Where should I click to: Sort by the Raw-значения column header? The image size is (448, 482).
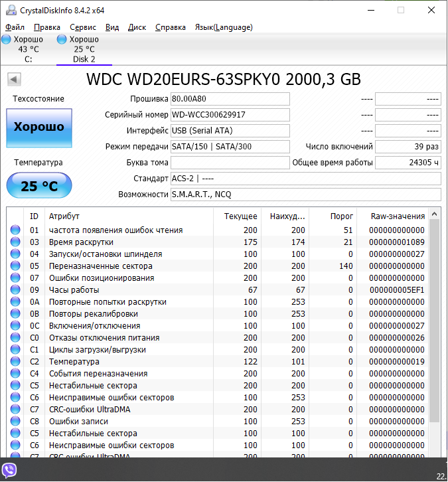pos(397,216)
